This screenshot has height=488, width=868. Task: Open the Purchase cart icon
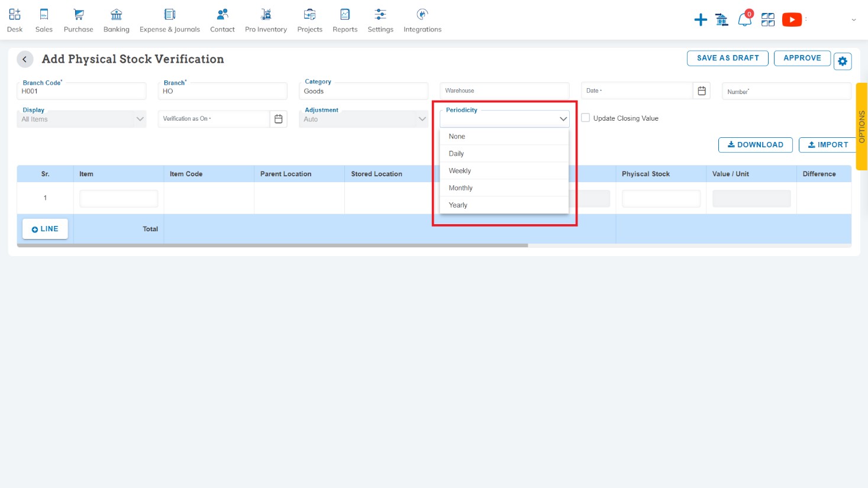[x=78, y=14]
